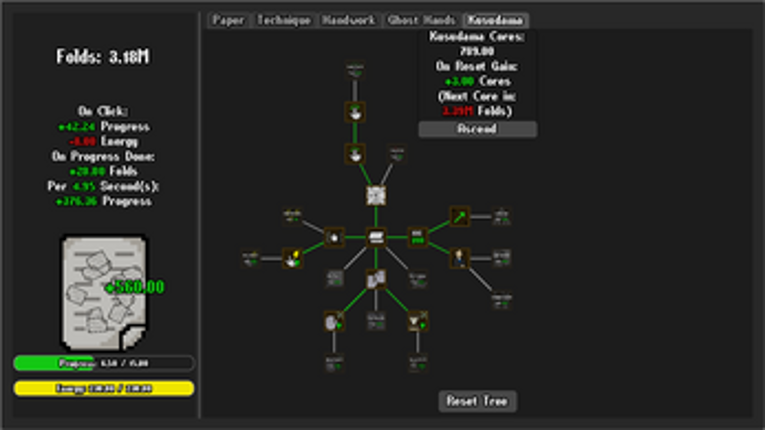
Task: Select the locked node beneath the funnel node
Action: 418,363
